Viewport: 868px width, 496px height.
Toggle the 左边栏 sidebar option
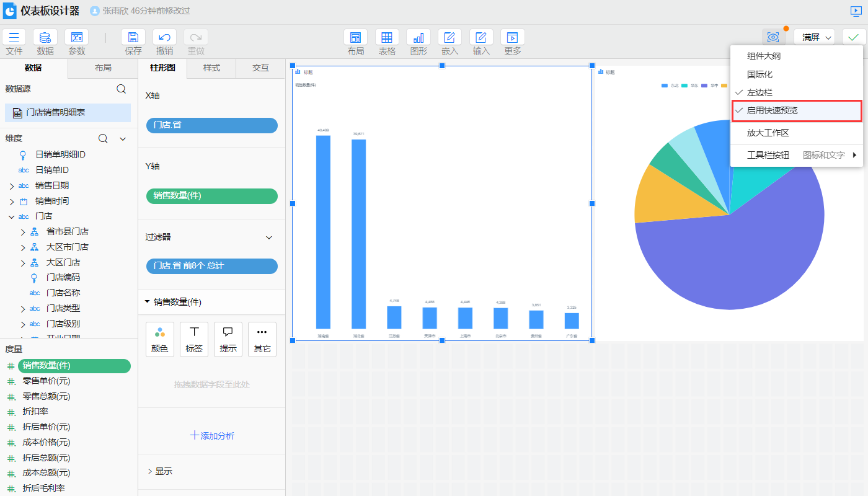click(x=759, y=92)
